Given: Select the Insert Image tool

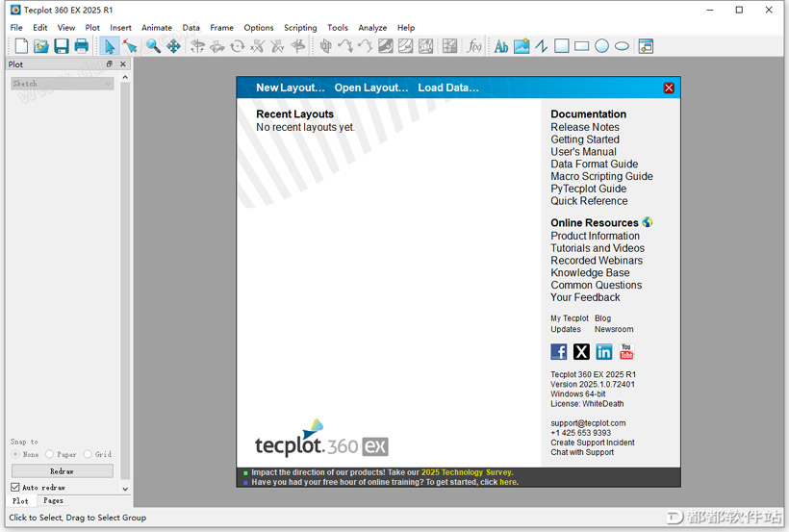Looking at the screenshot, I should 522,46.
